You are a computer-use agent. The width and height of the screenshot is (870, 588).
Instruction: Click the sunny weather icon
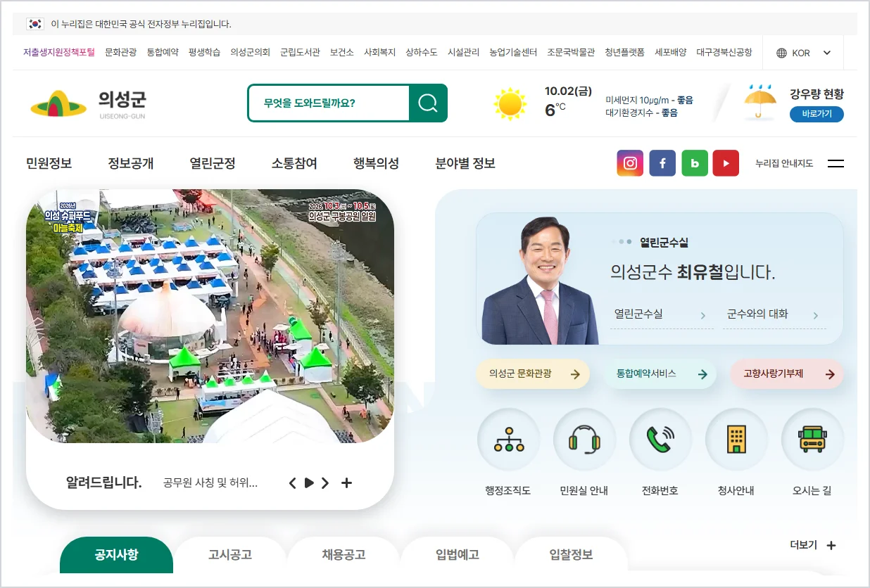pos(510,103)
